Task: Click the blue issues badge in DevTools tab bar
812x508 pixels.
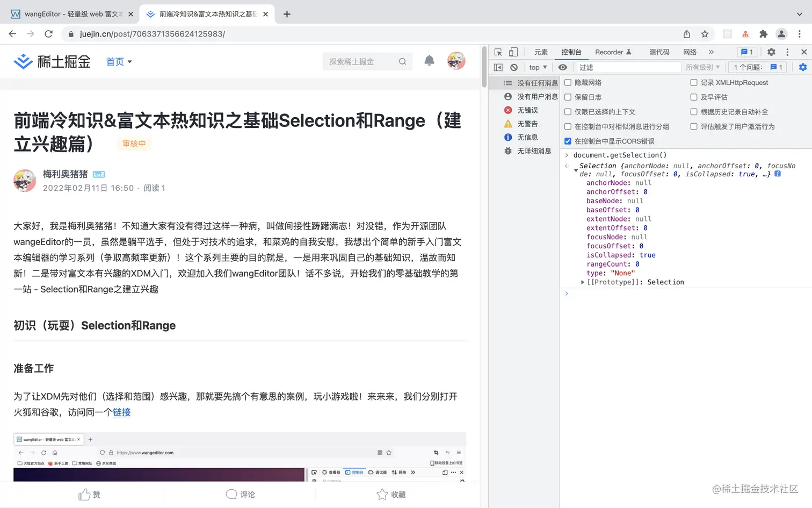Action: click(747, 52)
